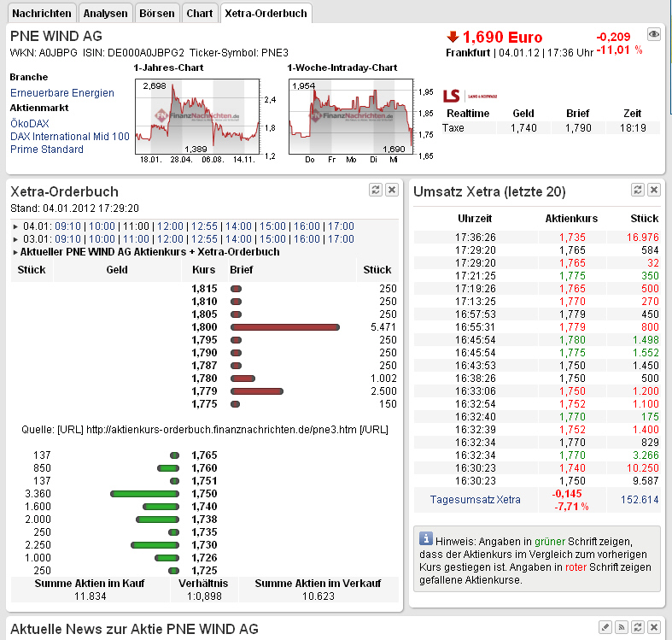
Task: Click the Summe Aktien im Kauf 11.834
Action: point(90,596)
